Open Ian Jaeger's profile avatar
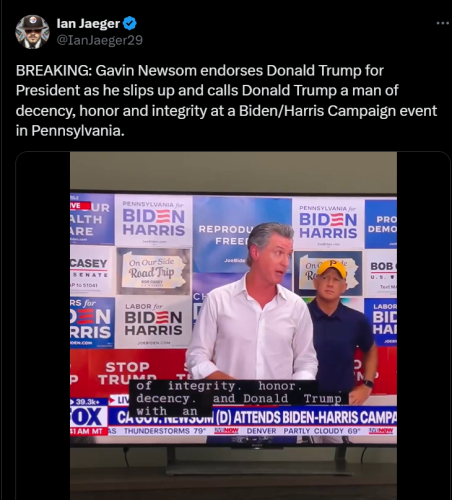 tap(32, 32)
